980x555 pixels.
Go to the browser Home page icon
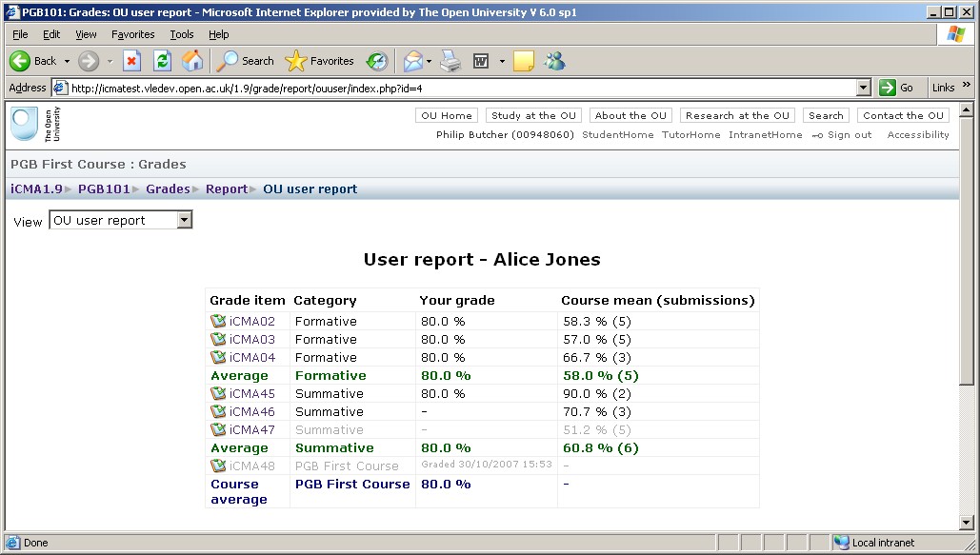[192, 61]
